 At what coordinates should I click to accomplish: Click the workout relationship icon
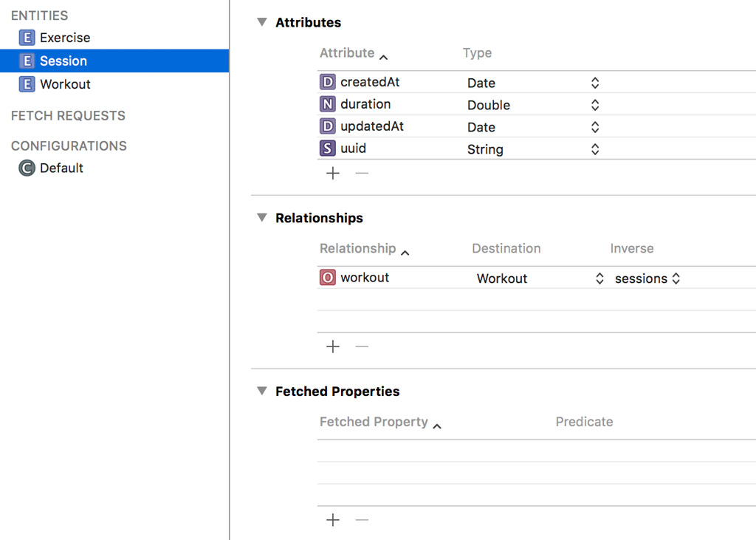click(327, 278)
